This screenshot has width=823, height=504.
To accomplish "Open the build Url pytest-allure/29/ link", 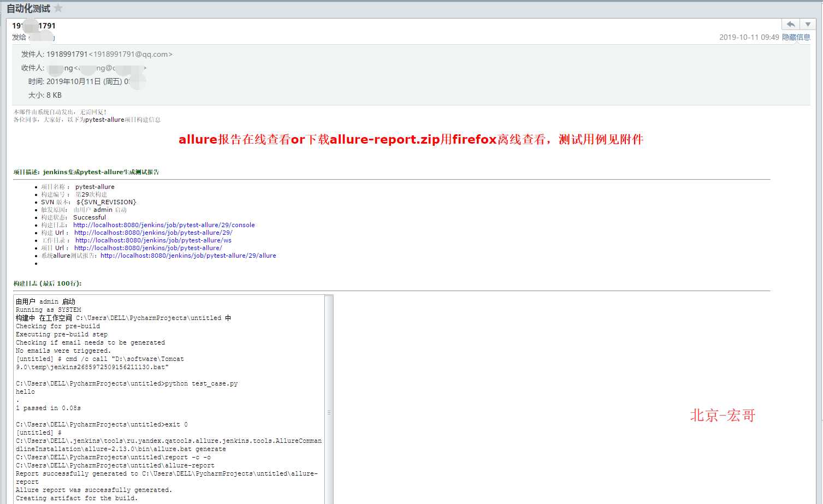I will (153, 233).
